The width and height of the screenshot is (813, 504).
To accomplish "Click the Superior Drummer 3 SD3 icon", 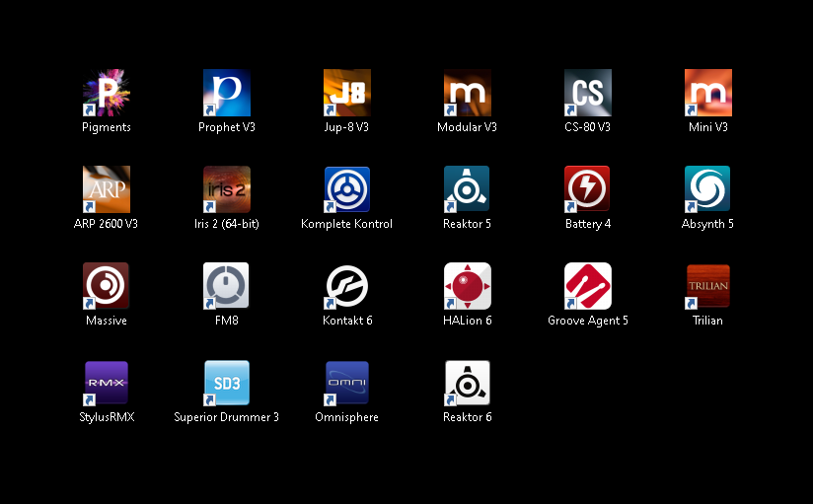I will (x=227, y=383).
